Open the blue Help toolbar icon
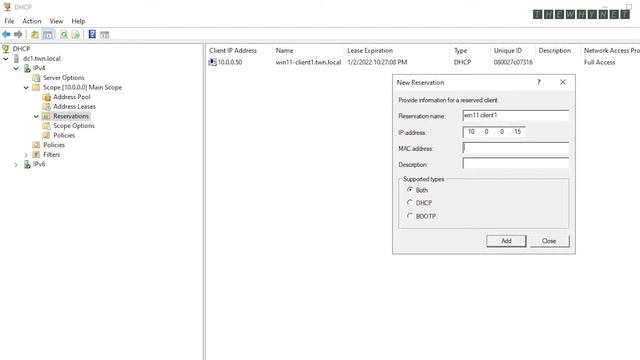 click(92, 34)
